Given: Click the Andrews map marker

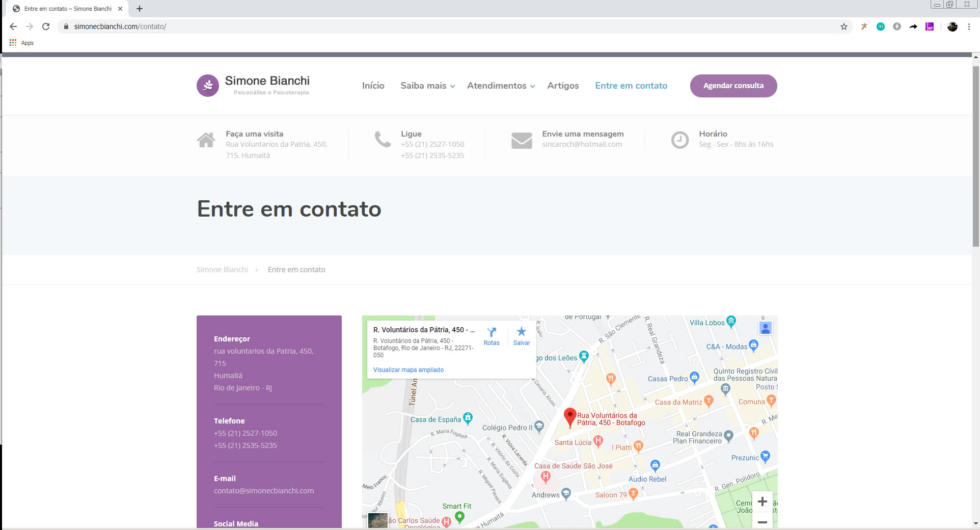Looking at the screenshot, I should coord(566,493).
